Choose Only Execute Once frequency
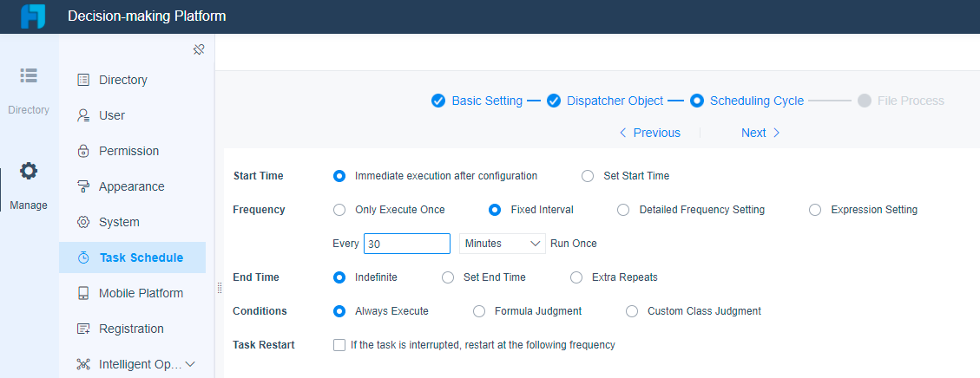 [x=339, y=210]
